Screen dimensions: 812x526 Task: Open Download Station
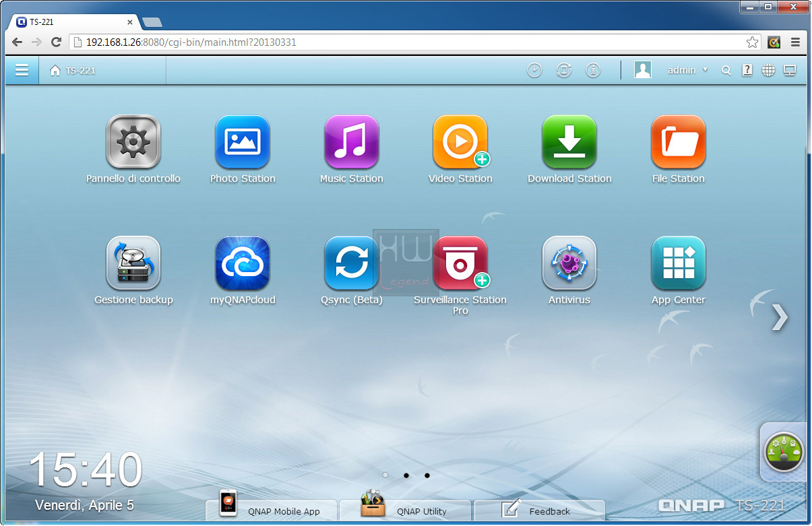click(x=569, y=142)
